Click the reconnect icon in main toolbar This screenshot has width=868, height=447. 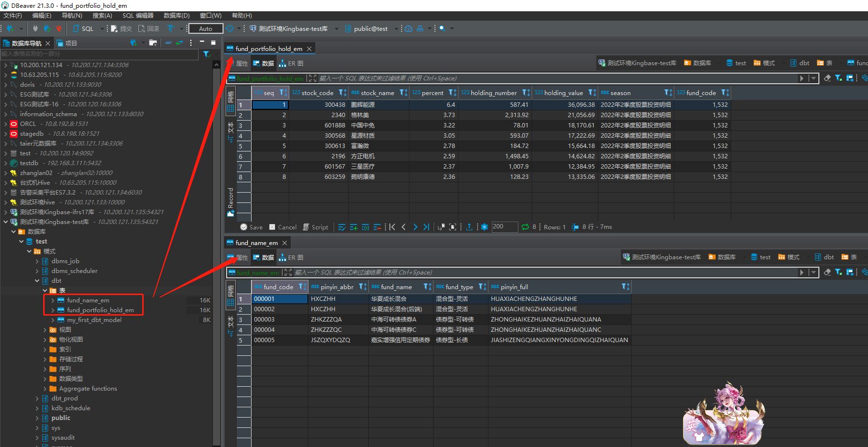[x=47, y=28]
